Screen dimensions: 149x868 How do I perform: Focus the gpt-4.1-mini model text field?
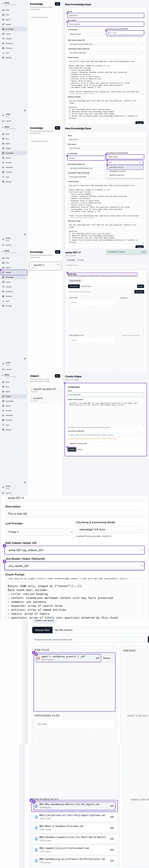(125, 33)
